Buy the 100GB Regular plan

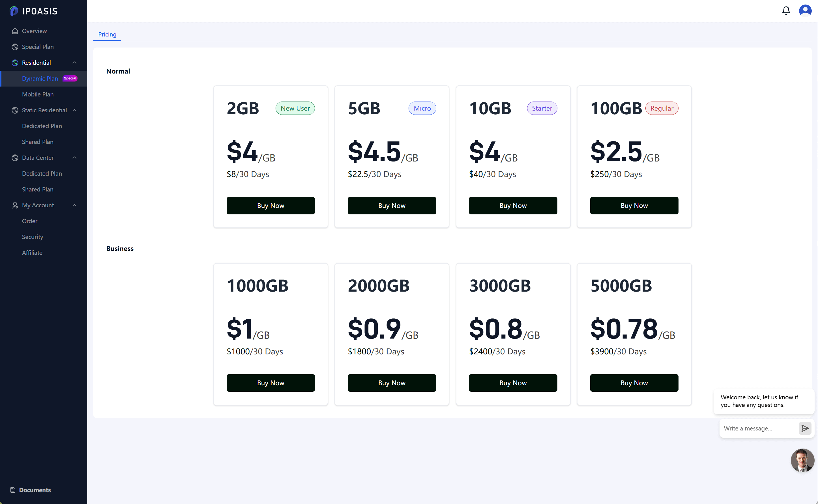(x=634, y=206)
